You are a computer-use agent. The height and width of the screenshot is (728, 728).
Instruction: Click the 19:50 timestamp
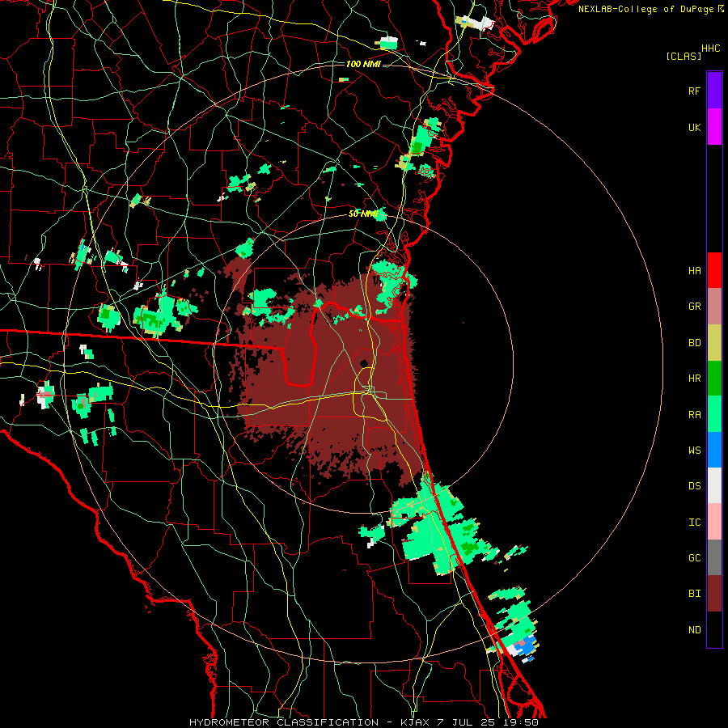523,722
